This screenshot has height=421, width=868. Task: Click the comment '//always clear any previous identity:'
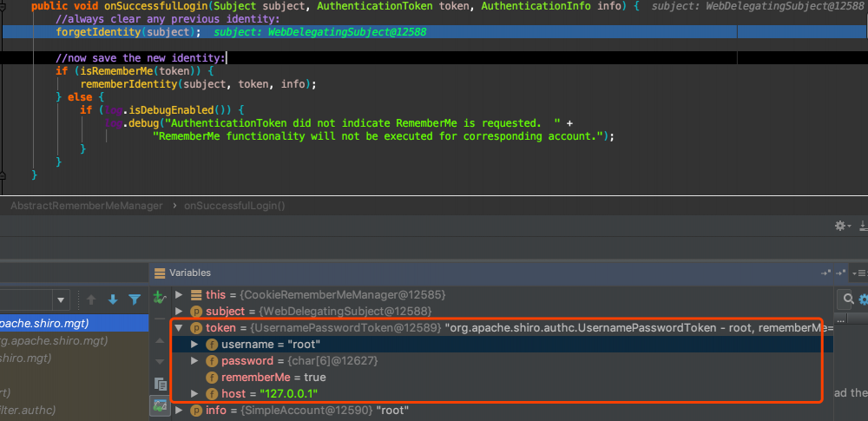click(168, 19)
